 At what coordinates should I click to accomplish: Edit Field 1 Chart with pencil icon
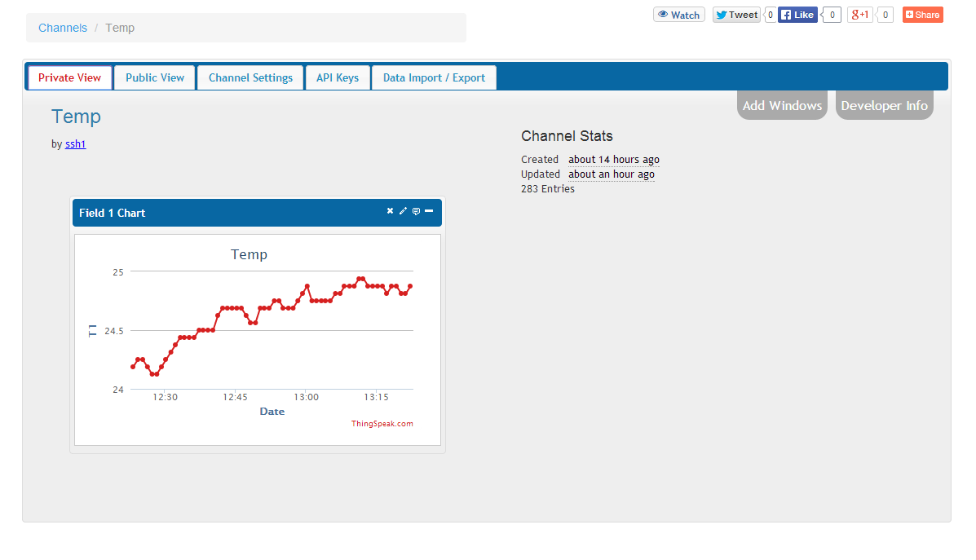click(403, 211)
